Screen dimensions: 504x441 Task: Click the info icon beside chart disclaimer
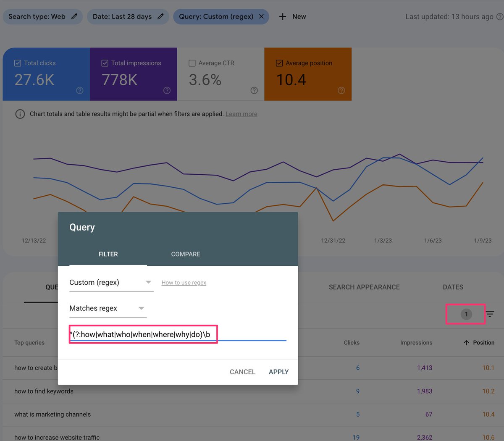20,114
